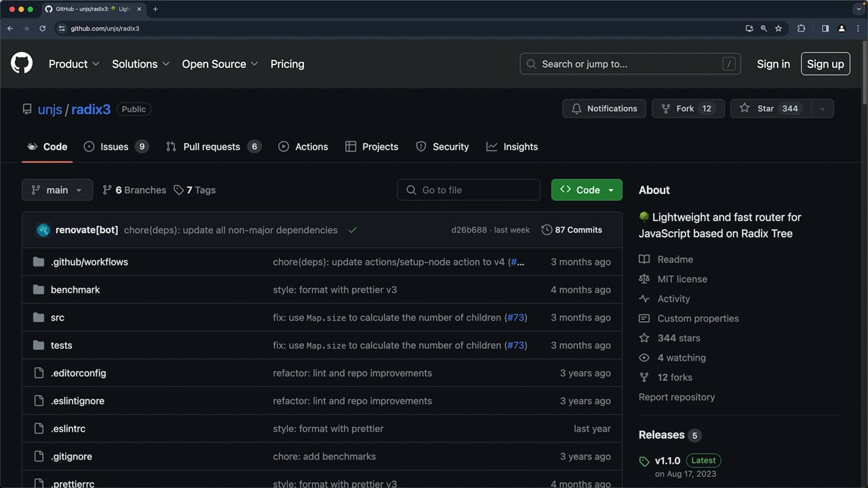Image resolution: width=868 pixels, height=488 pixels.
Task: Click the benchmark folder icon
Action: (x=39, y=289)
